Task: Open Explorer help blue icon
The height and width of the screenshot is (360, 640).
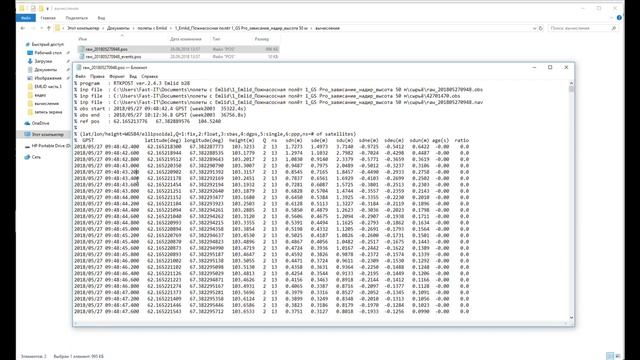Action: pyautogui.click(x=619, y=18)
